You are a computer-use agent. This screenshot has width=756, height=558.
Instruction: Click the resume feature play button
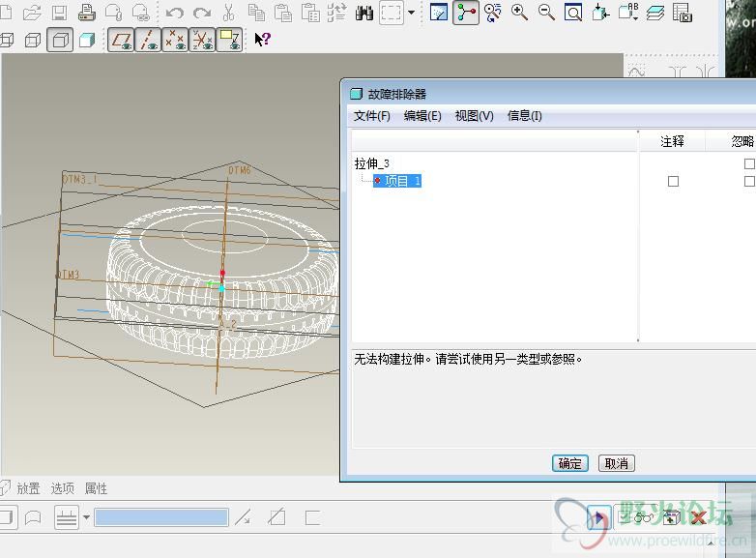pyautogui.click(x=598, y=518)
